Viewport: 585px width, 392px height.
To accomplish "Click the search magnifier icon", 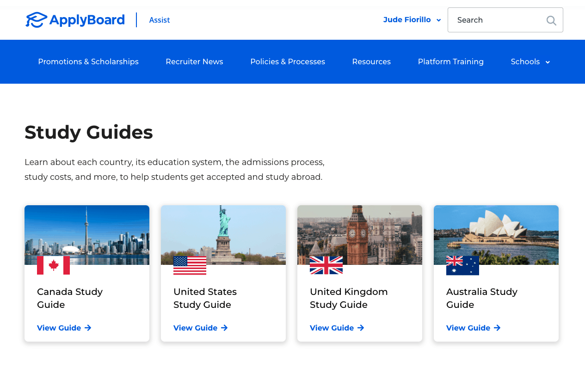I will (x=550, y=20).
